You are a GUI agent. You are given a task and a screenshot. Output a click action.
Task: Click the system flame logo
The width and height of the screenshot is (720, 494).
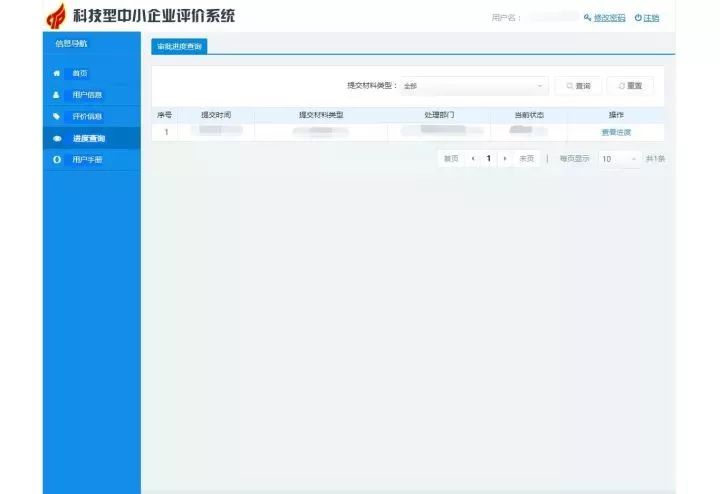[56, 17]
